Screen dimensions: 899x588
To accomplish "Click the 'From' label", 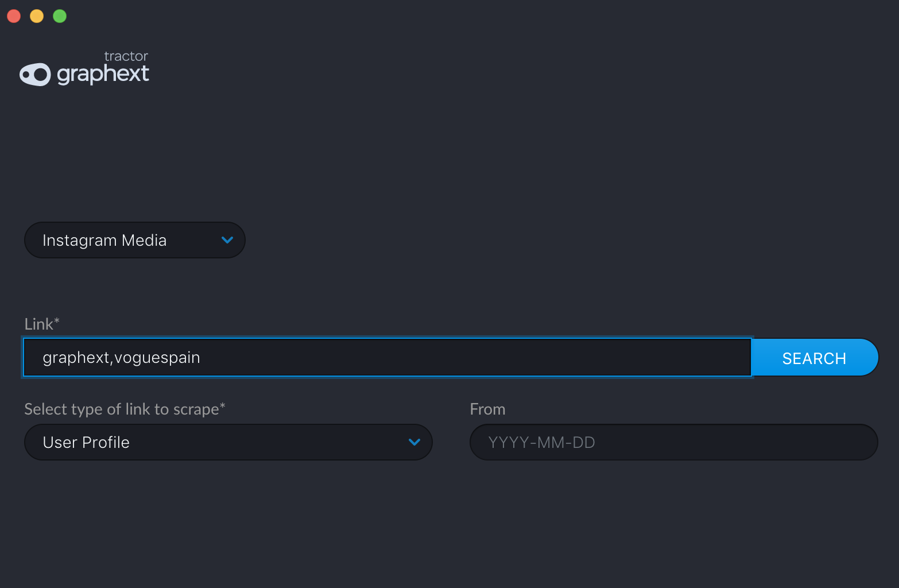I will [x=487, y=409].
